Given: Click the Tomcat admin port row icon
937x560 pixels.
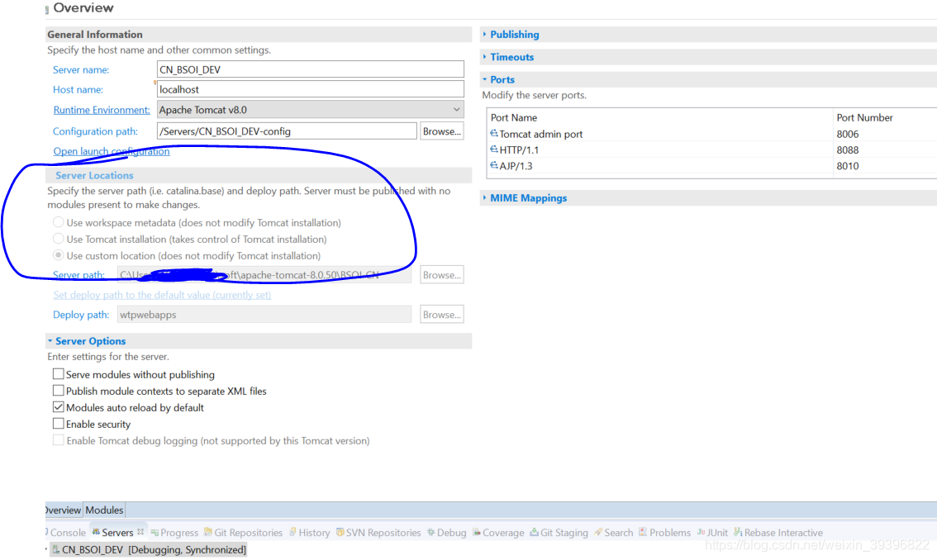Looking at the screenshot, I should pos(493,133).
